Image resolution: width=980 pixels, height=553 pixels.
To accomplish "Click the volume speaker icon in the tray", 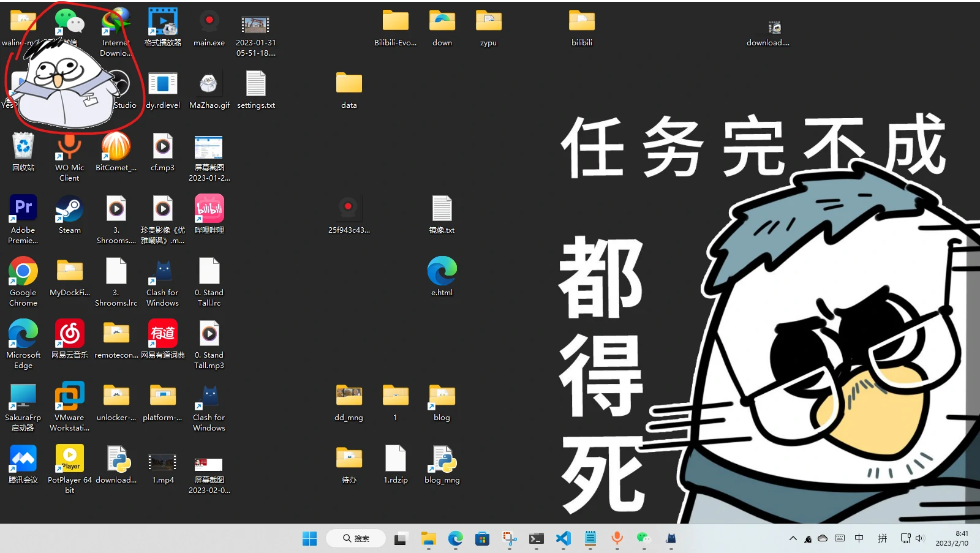I will 919,538.
